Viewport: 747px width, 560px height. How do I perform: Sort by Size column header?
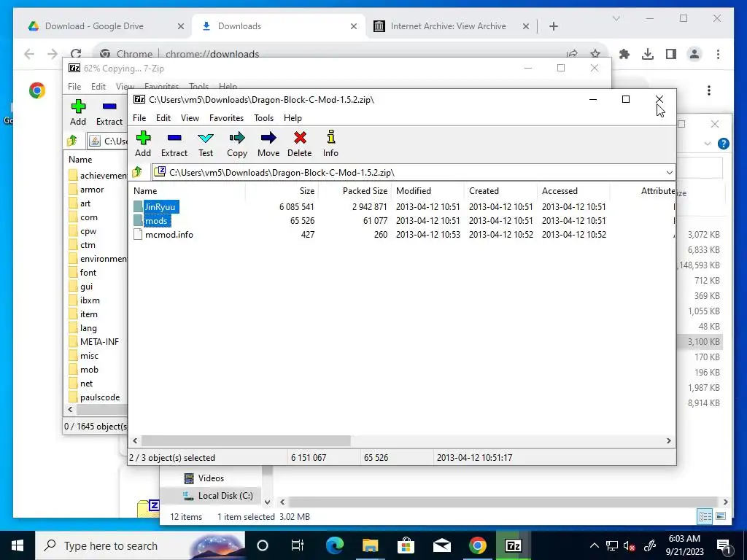pyautogui.click(x=307, y=191)
